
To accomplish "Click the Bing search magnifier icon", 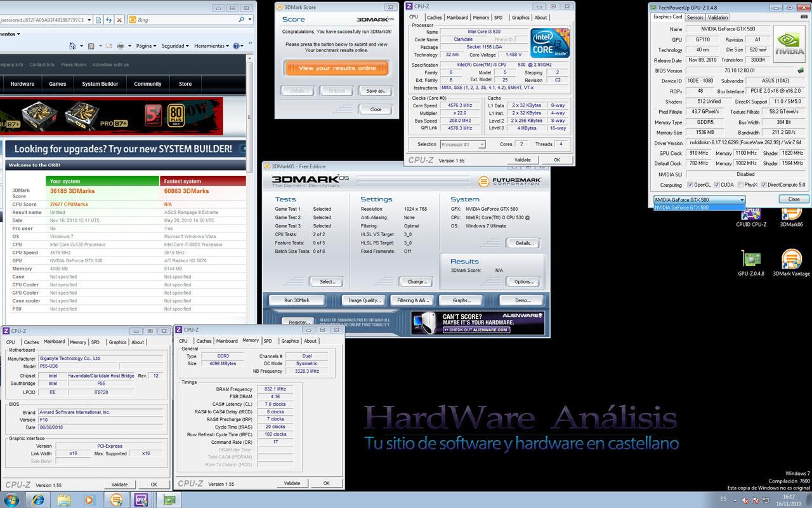I will pyautogui.click(x=241, y=20).
